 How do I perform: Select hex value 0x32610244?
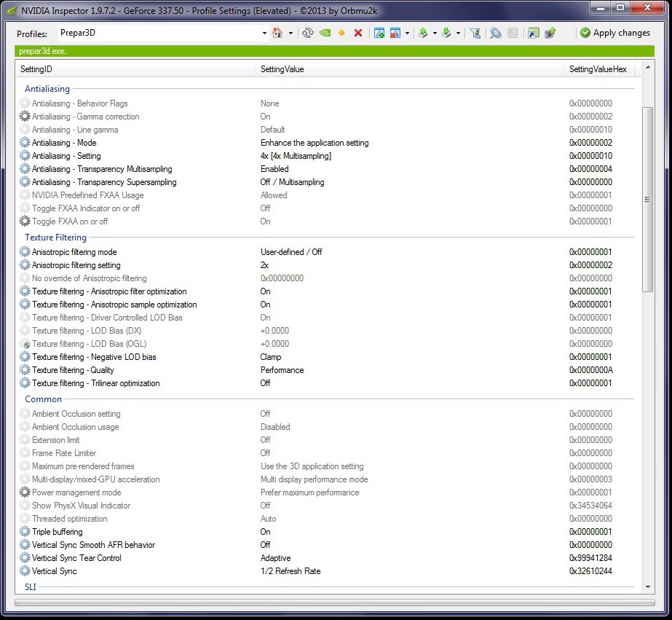(590, 571)
